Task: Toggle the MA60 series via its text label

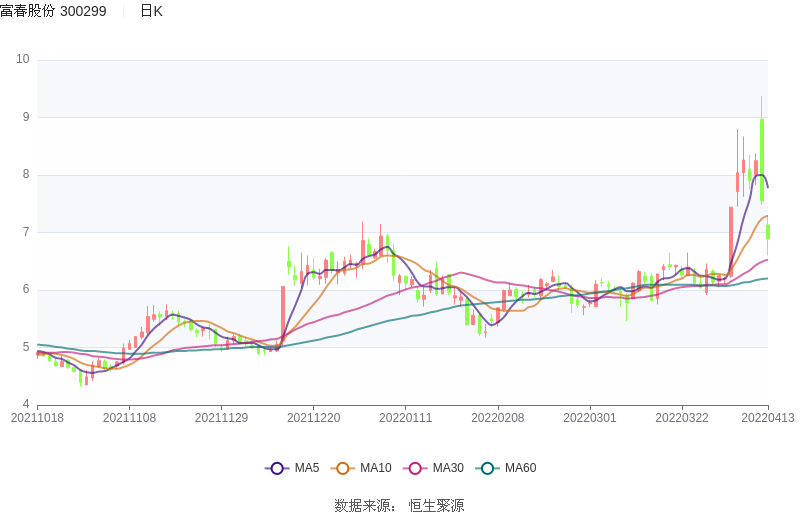Action: pos(520,468)
